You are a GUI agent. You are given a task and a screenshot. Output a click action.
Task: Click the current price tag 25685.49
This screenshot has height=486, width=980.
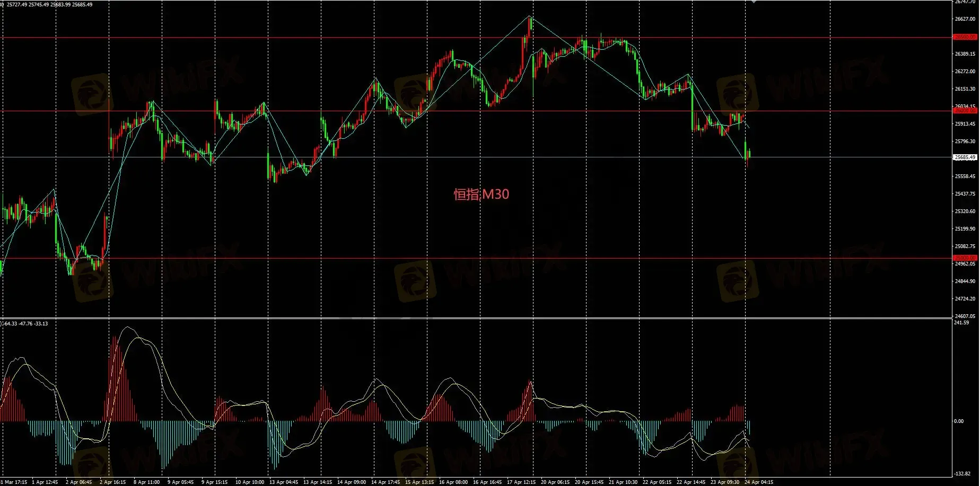coord(965,157)
